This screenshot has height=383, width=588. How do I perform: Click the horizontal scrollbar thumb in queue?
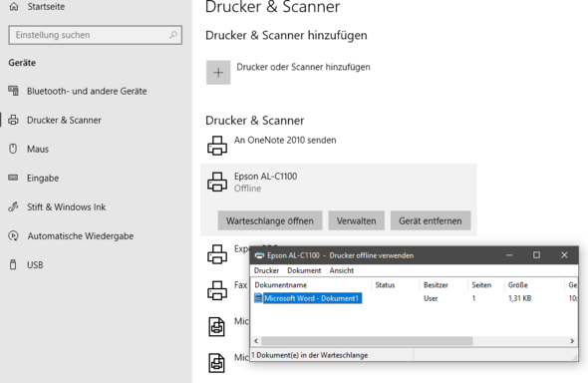click(367, 341)
